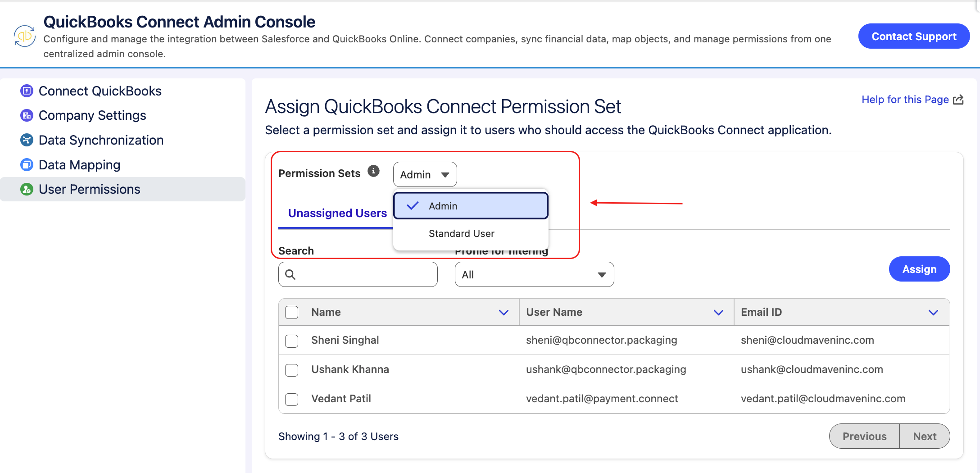Switch to the Unassigned Users tab
980x473 pixels.
[x=337, y=213]
